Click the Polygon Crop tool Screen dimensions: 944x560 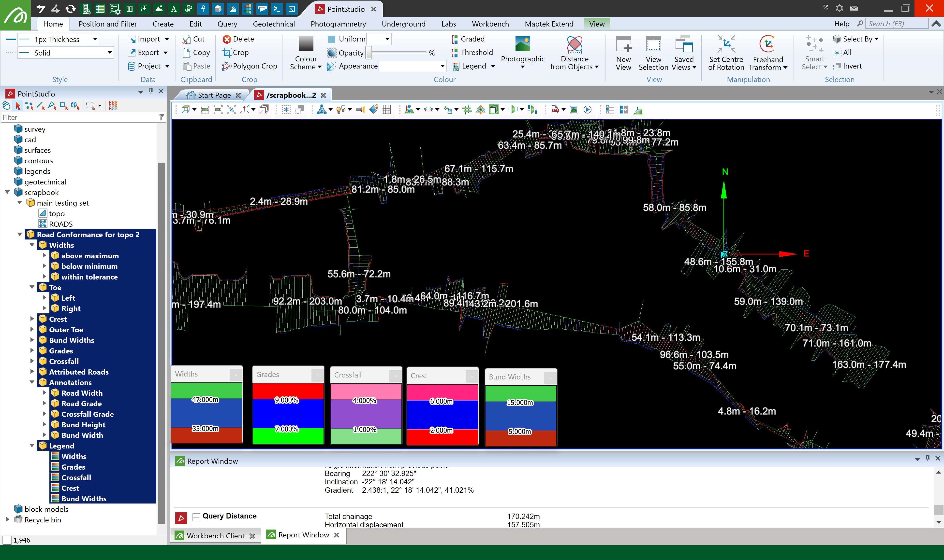point(250,66)
